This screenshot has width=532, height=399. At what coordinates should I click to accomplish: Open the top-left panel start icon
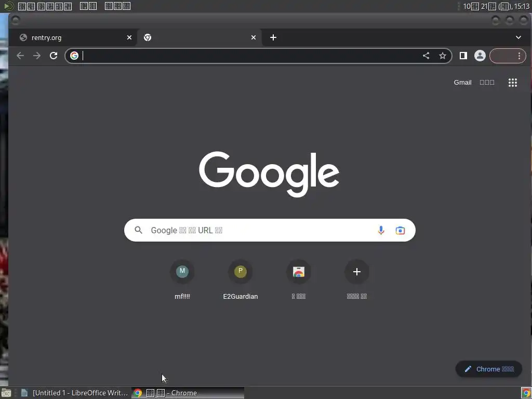[x=8, y=6]
